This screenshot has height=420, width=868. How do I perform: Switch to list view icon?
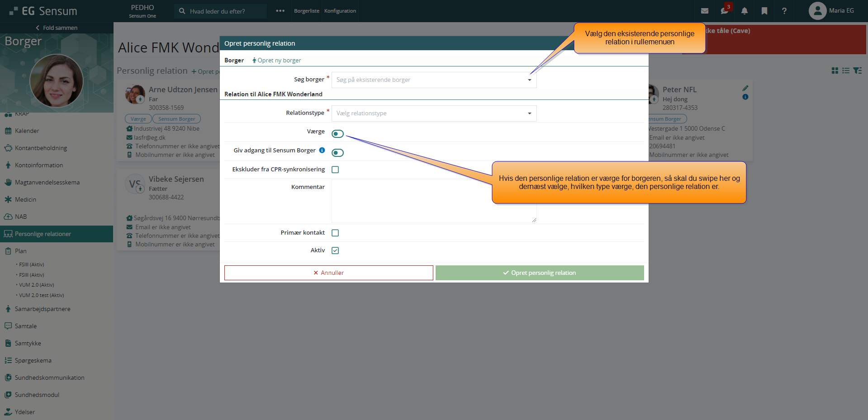coord(845,71)
